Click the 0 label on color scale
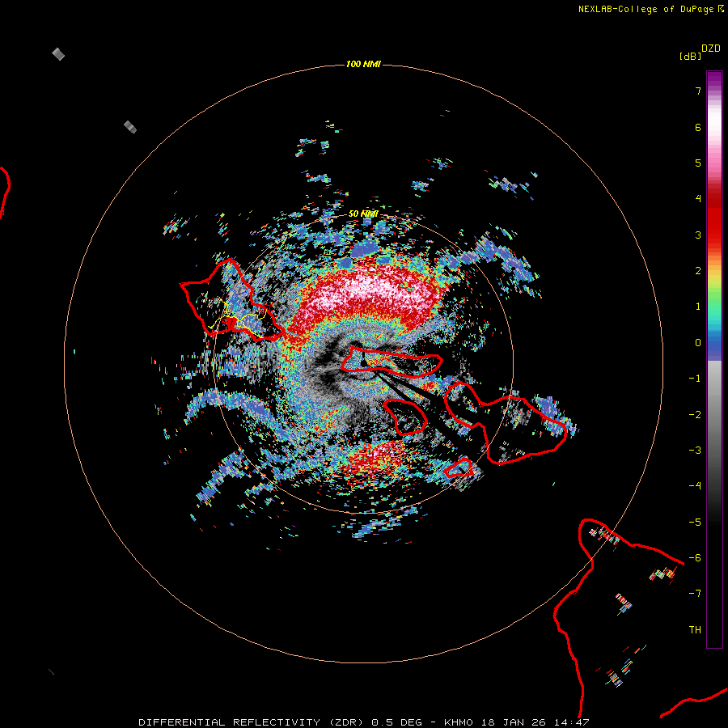This screenshot has height=728, width=728. click(x=698, y=343)
